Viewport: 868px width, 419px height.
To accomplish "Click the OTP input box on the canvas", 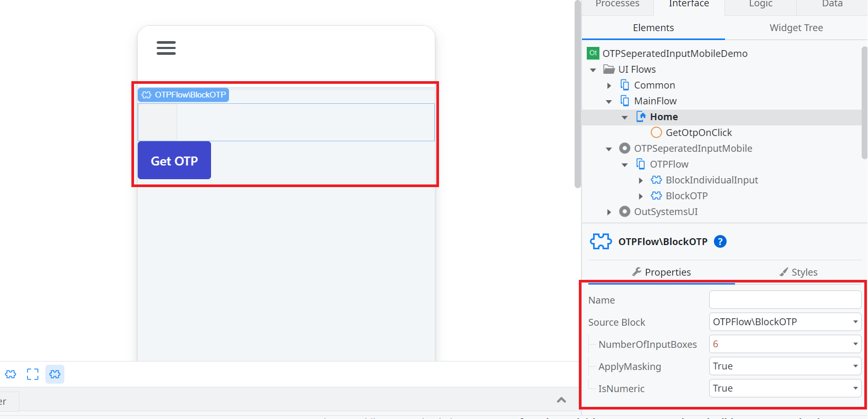I will [x=157, y=122].
